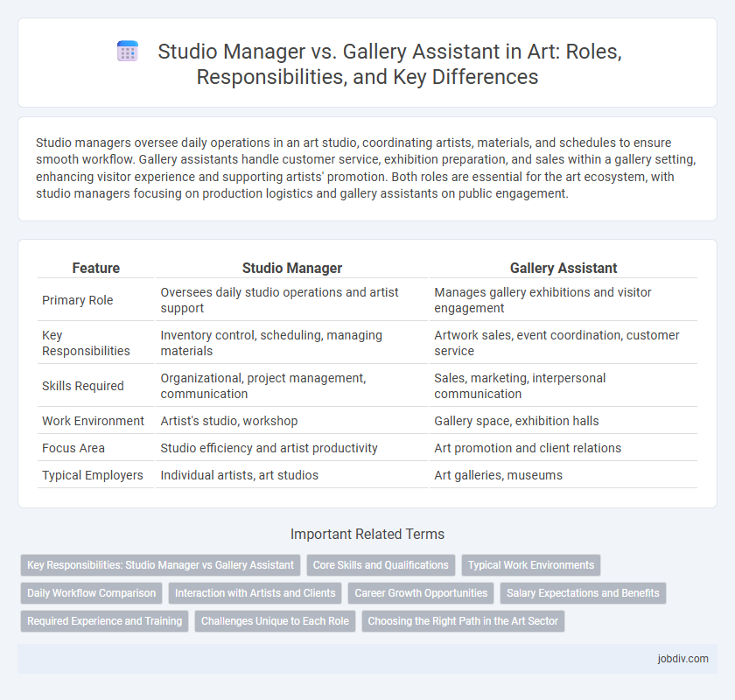Click the 'Important Related Terms' heading
The width and height of the screenshot is (735, 700).
pyautogui.click(x=367, y=534)
